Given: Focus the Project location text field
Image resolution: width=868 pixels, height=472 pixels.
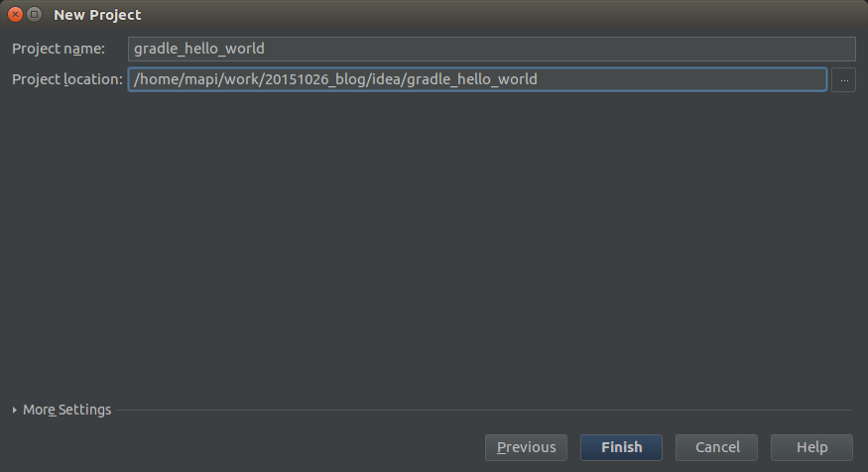Looking at the screenshot, I should [x=477, y=79].
